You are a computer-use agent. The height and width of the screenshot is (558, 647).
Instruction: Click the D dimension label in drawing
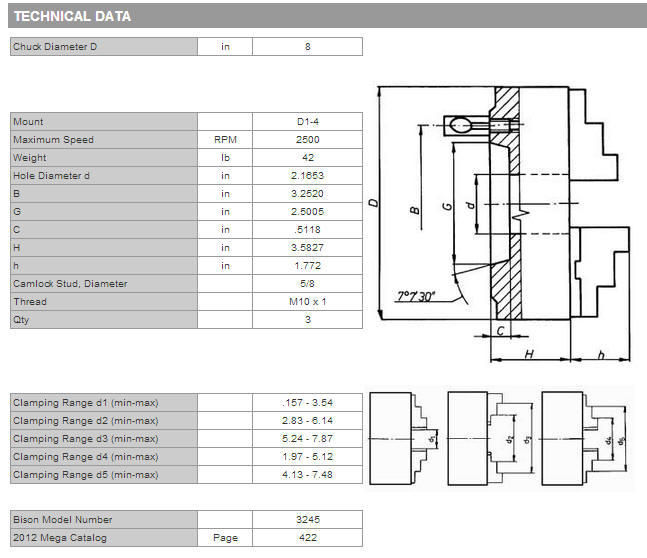pos(373,203)
